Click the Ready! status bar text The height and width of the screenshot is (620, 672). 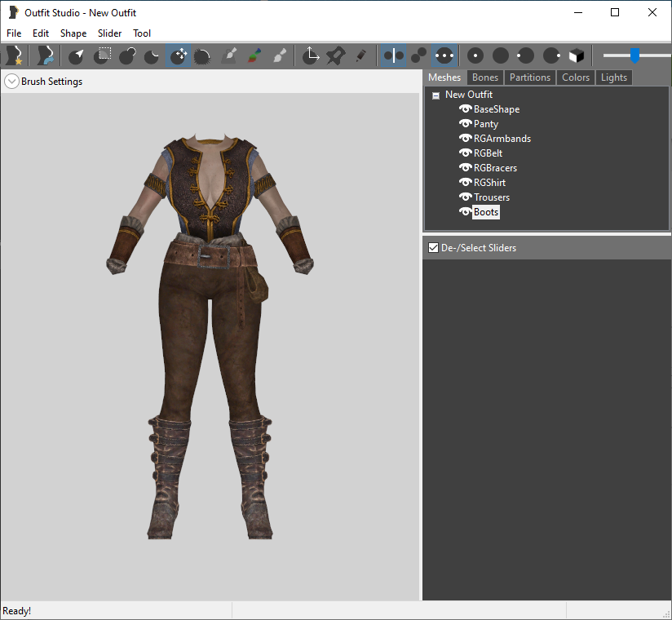pos(16,610)
